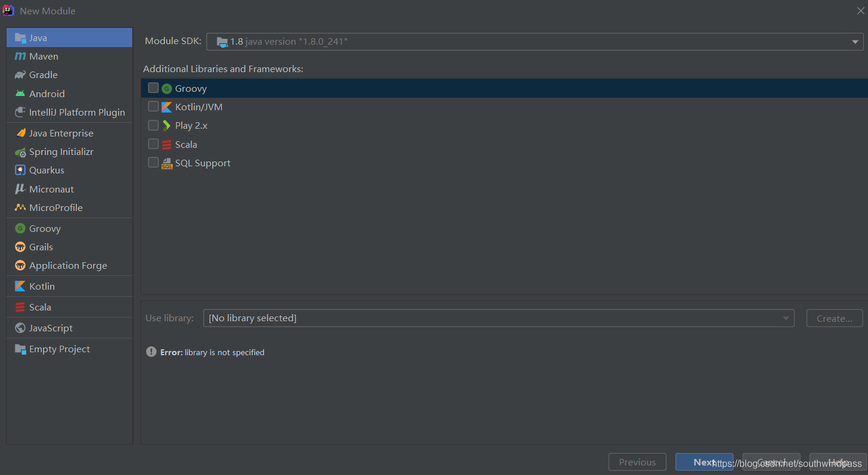
Task: Click Kotlin/JVM icon in frameworks list
Action: (x=167, y=107)
